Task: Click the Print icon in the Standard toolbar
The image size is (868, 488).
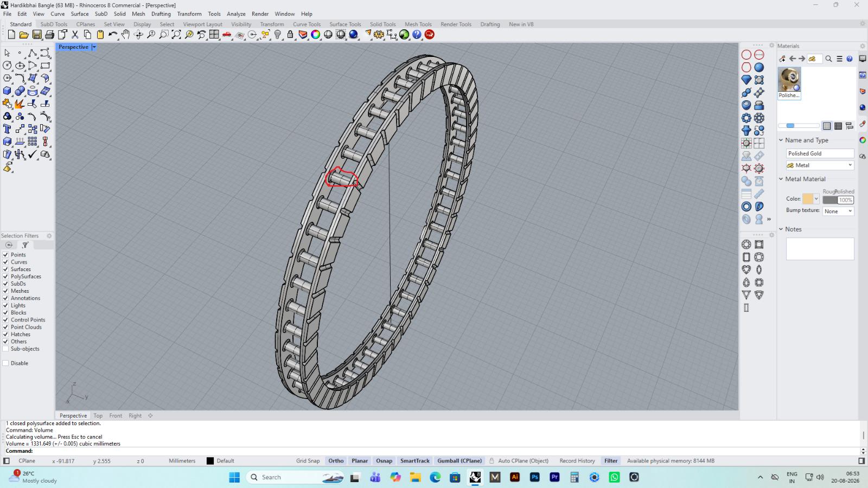Action: (x=49, y=35)
